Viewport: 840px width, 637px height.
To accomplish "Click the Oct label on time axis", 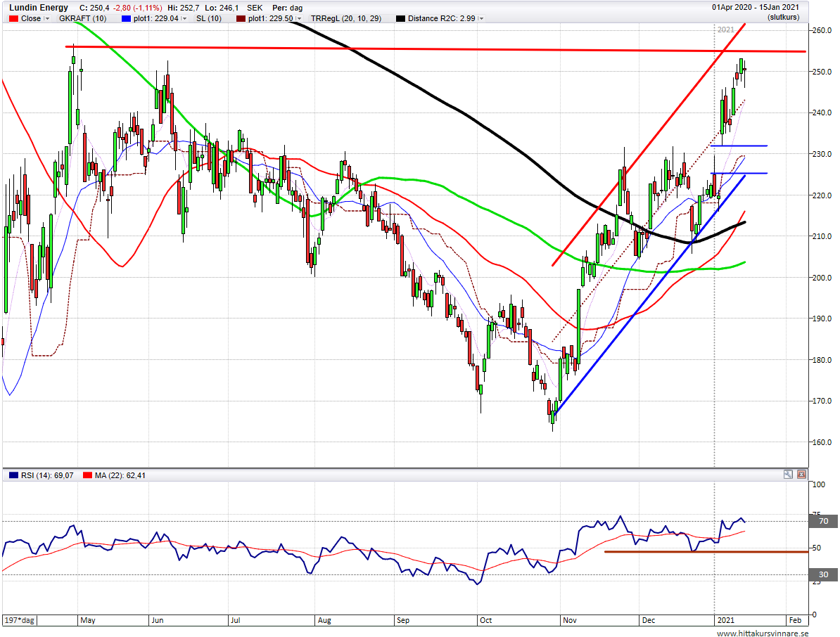I will (486, 620).
